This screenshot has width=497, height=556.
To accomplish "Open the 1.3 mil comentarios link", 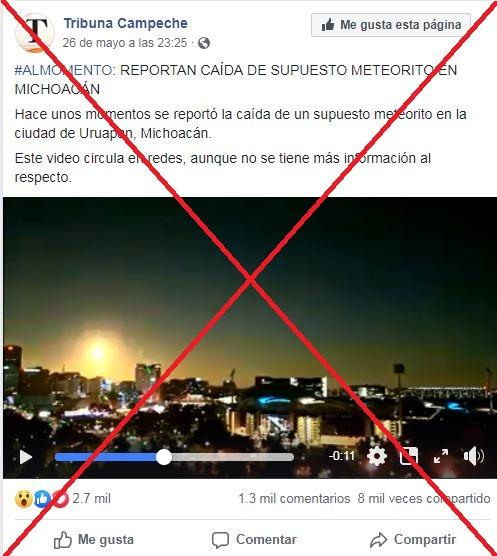I will 294,499.
